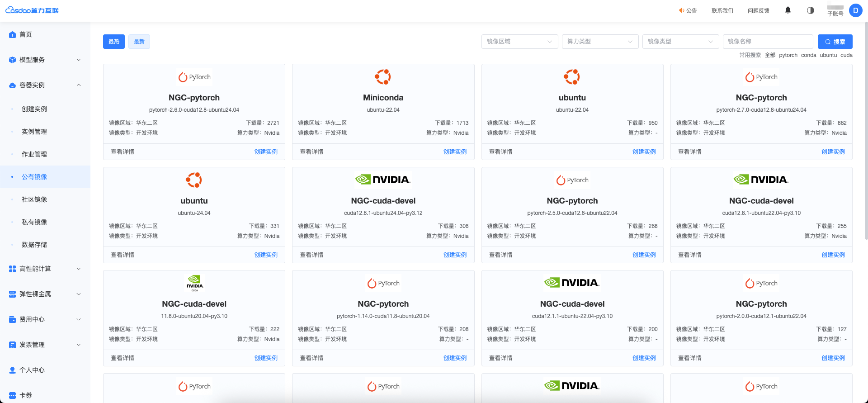The image size is (868, 403).
Task: Click the pytorch quick search keyword
Action: click(x=788, y=55)
